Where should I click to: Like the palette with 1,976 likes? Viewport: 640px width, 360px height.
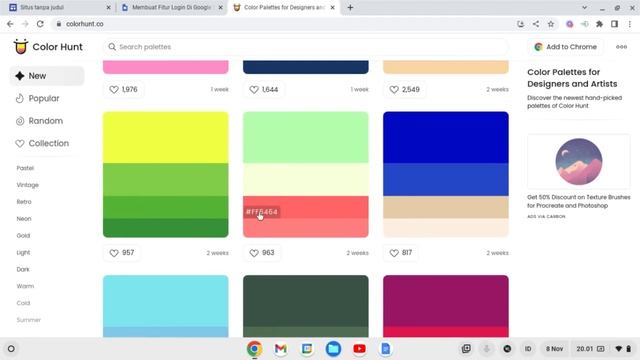coord(123,89)
